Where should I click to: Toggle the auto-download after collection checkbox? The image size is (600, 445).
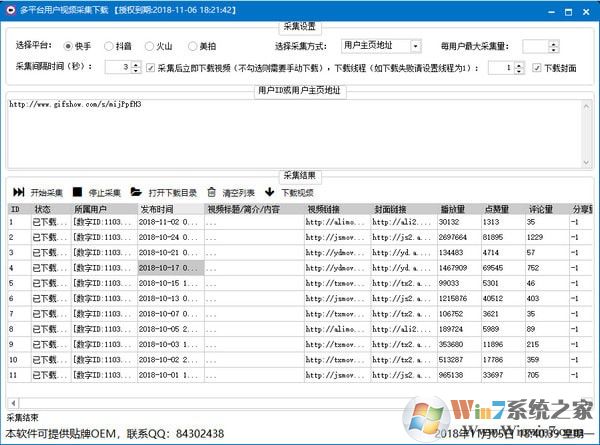tap(151, 67)
